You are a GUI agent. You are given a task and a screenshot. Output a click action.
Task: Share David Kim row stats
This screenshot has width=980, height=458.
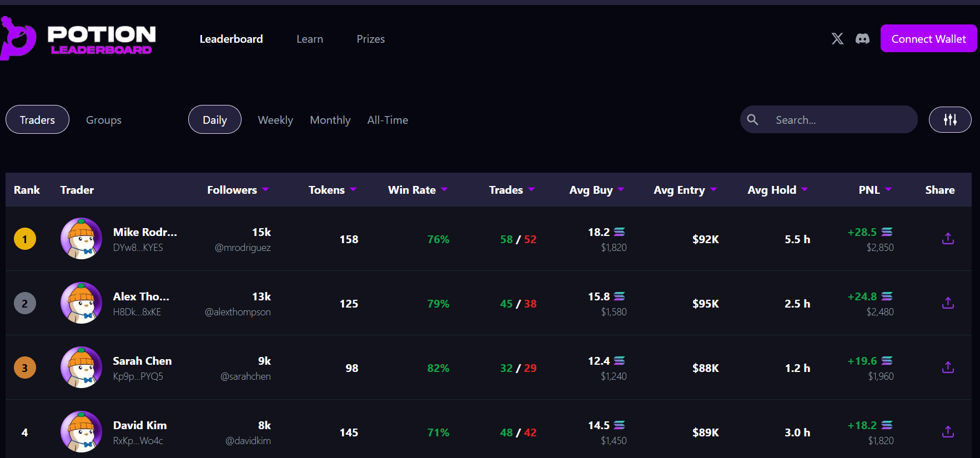coord(948,432)
